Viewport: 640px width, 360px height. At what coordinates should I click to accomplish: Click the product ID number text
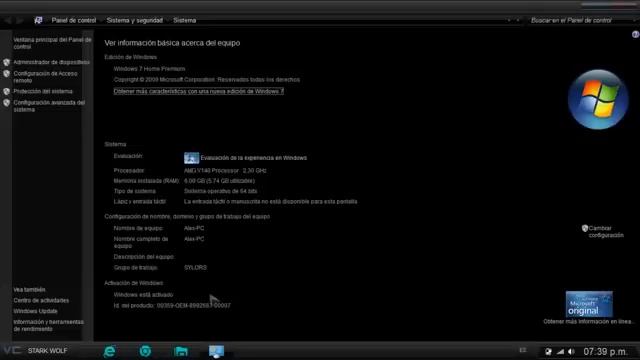tap(193, 305)
